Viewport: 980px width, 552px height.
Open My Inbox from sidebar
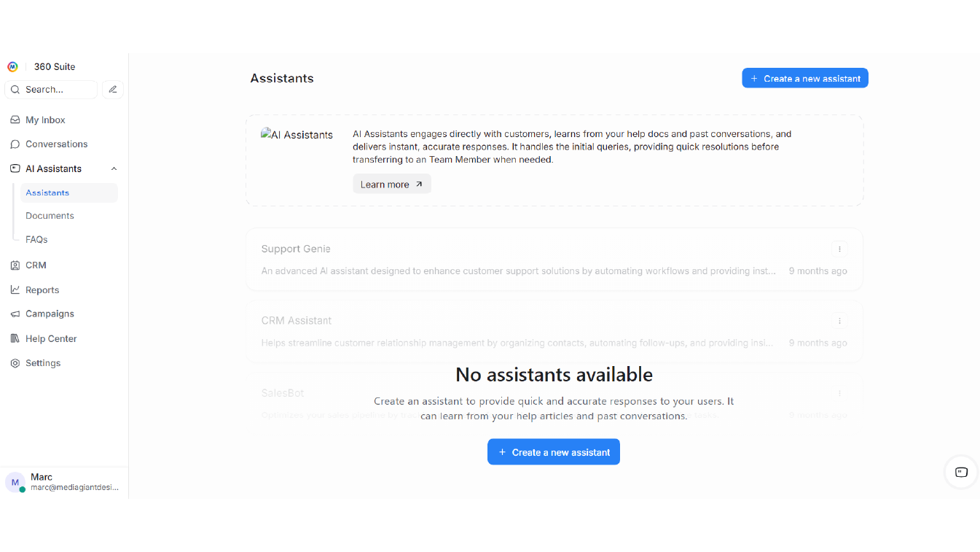point(45,120)
